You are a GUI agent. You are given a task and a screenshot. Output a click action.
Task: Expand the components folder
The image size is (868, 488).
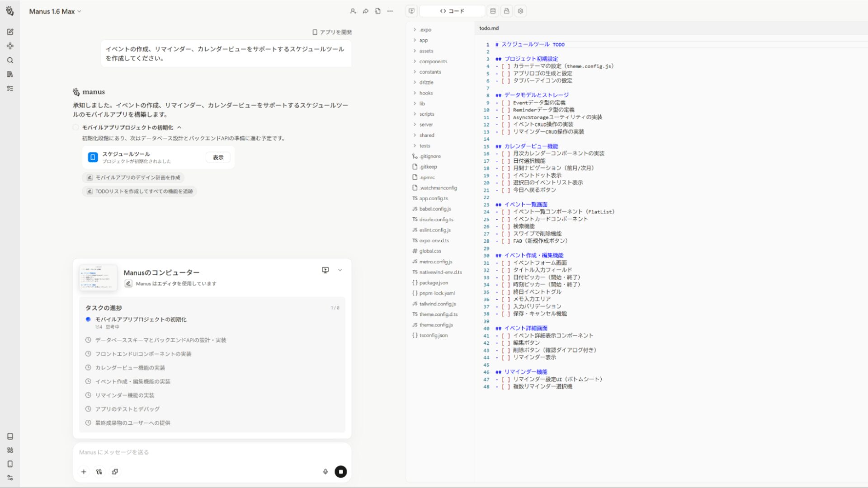point(433,61)
